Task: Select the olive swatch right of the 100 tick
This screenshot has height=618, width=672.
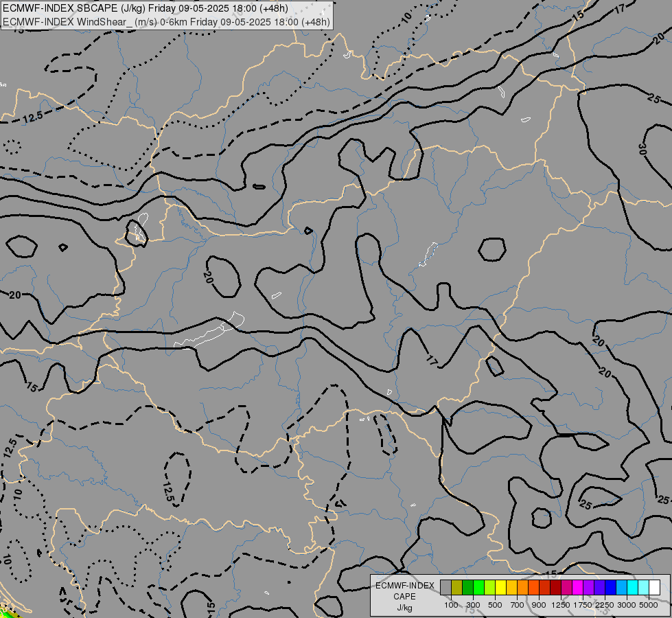Action: (x=457, y=588)
